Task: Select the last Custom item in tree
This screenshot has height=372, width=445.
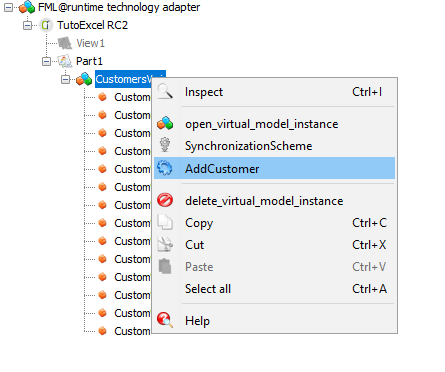Action: (132, 331)
